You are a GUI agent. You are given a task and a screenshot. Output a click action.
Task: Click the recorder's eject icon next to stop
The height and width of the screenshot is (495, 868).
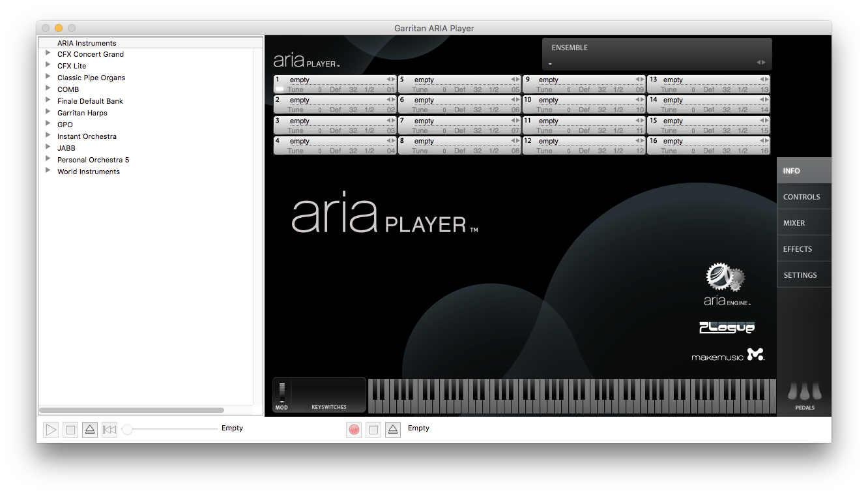(x=392, y=430)
